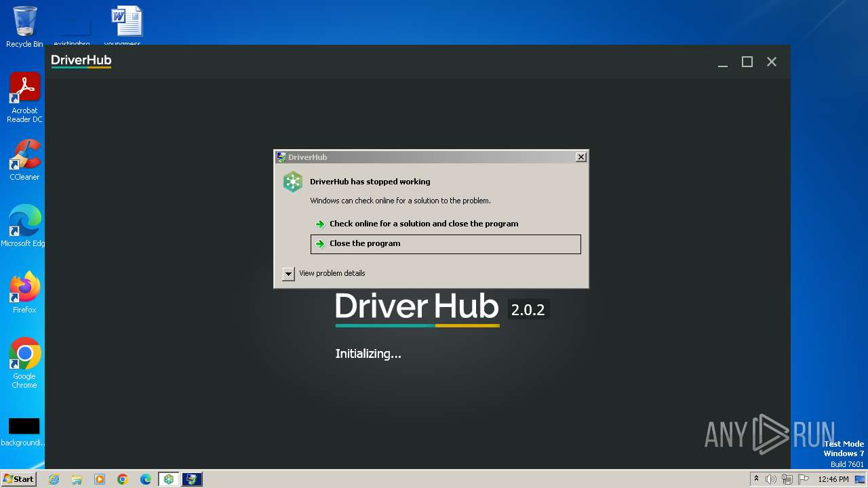Image resolution: width=868 pixels, height=488 pixels.
Task: Maximize the DriverHub window
Action: click(x=747, y=62)
